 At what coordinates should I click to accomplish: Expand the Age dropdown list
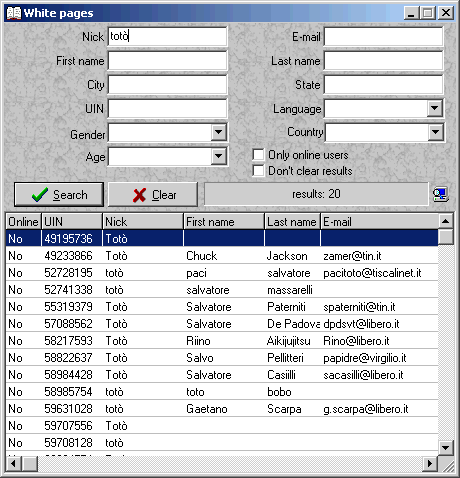tap(218, 156)
